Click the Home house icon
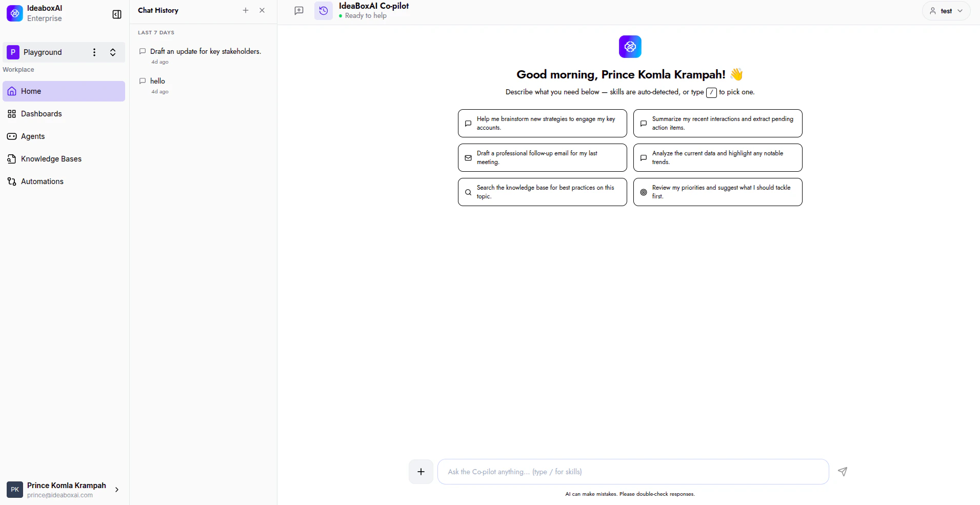 tap(12, 91)
